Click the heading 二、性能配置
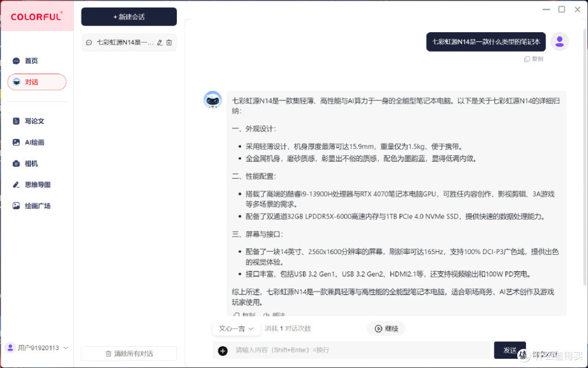 (x=254, y=176)
